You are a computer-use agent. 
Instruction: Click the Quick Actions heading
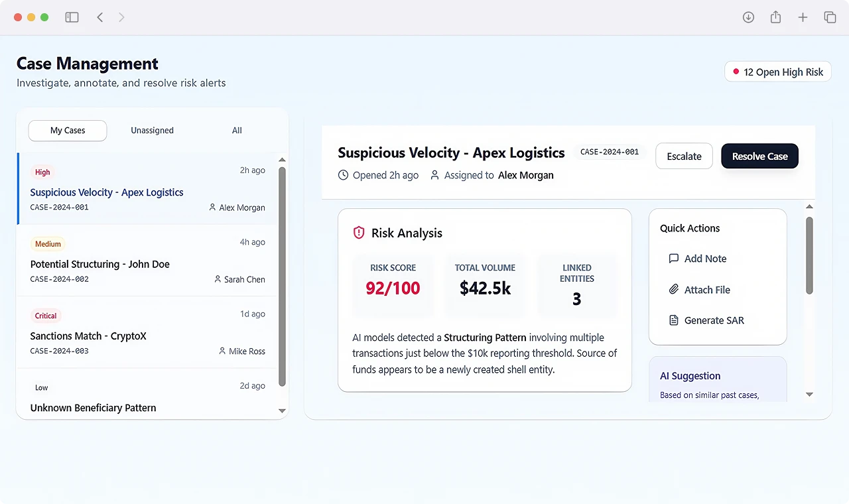pyautogui.click(x=690, y=228)
